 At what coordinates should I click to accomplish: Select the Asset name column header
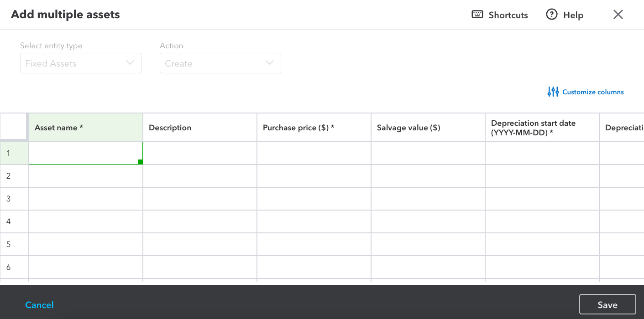tap(86, 128)
